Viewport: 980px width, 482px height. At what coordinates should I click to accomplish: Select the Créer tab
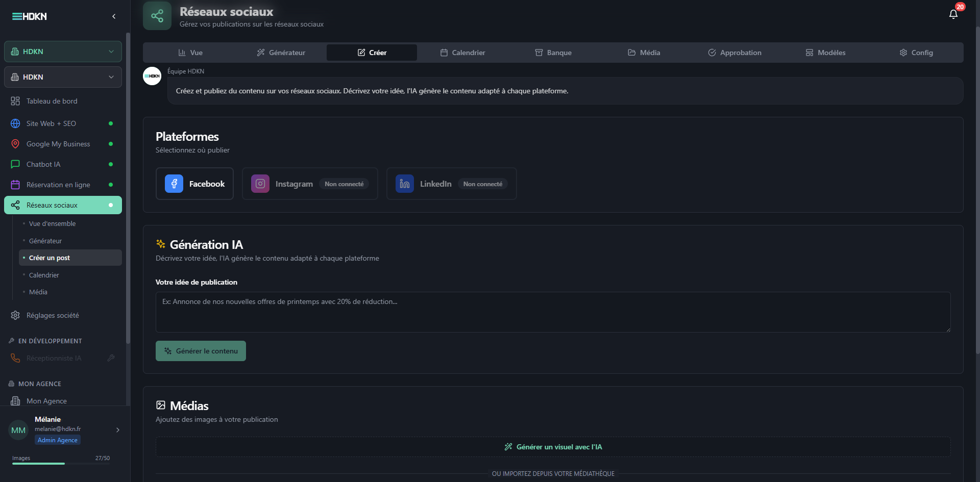[372, 53]
